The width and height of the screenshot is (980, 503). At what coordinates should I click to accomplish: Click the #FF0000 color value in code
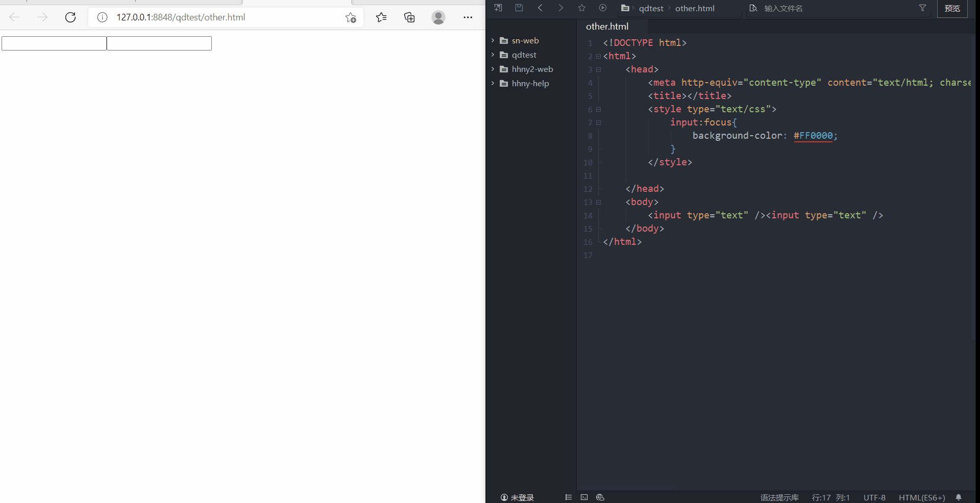[x=813, y=136]
